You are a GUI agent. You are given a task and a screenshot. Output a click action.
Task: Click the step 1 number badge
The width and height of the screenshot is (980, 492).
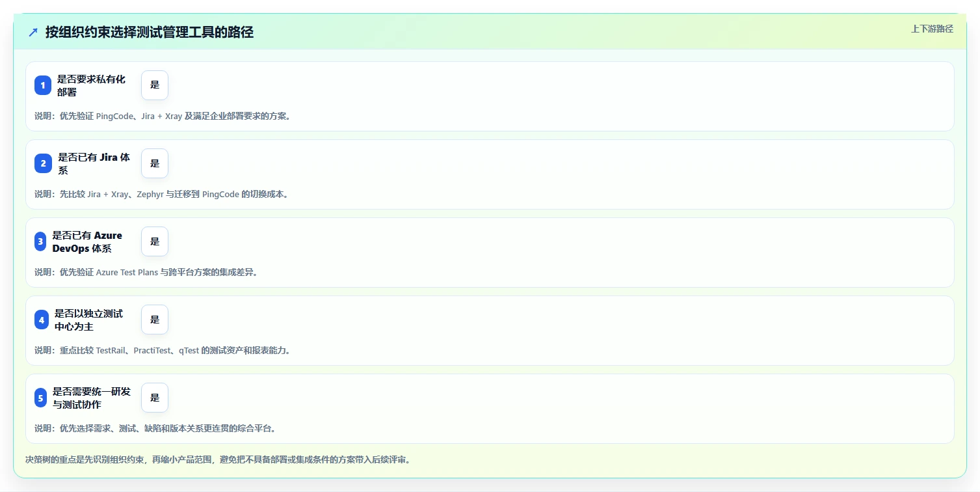coord(43,85)
